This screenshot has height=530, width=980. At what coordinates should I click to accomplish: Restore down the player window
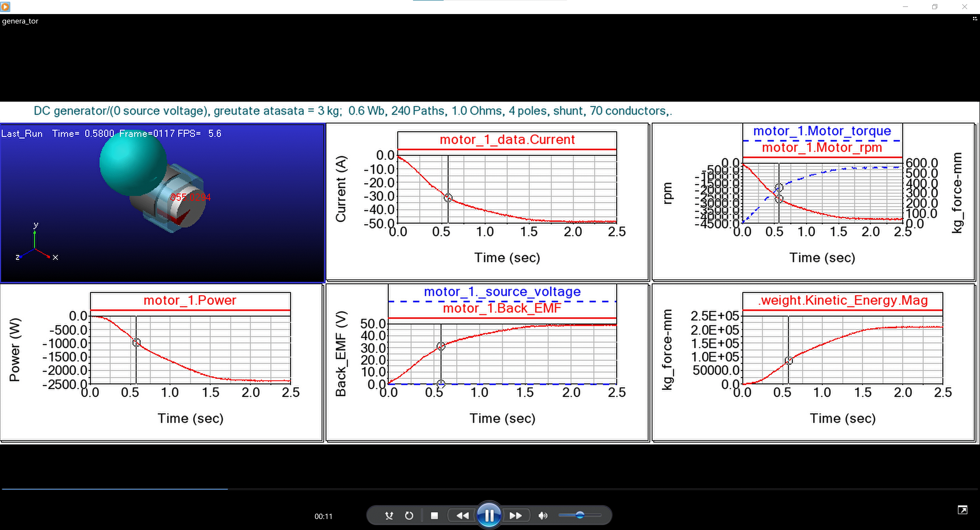pos(935,6)
